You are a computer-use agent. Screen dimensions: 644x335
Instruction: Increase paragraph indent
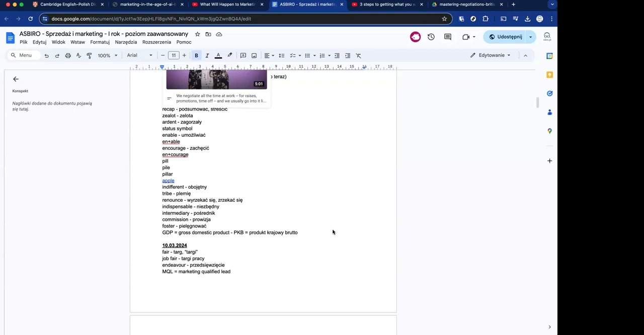[348, 55]
